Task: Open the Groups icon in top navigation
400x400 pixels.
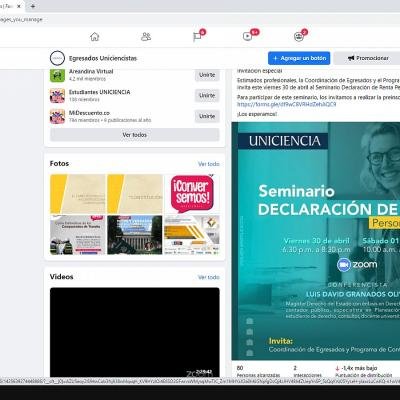Action: (x=299, y=37)
